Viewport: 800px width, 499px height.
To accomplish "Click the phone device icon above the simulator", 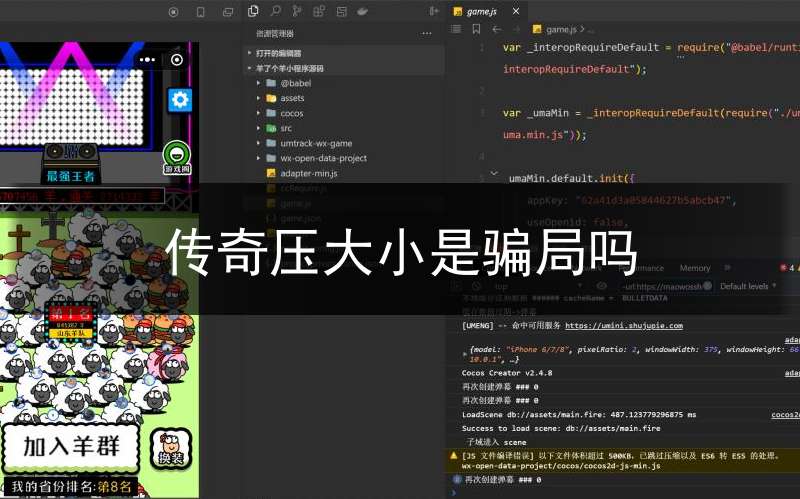I will tap(201, 12).
